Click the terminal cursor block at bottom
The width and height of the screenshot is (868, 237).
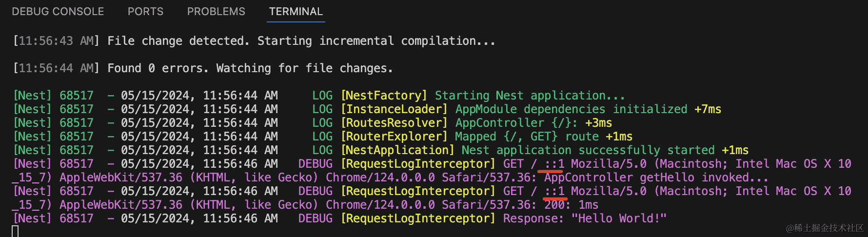coord(15,231)
